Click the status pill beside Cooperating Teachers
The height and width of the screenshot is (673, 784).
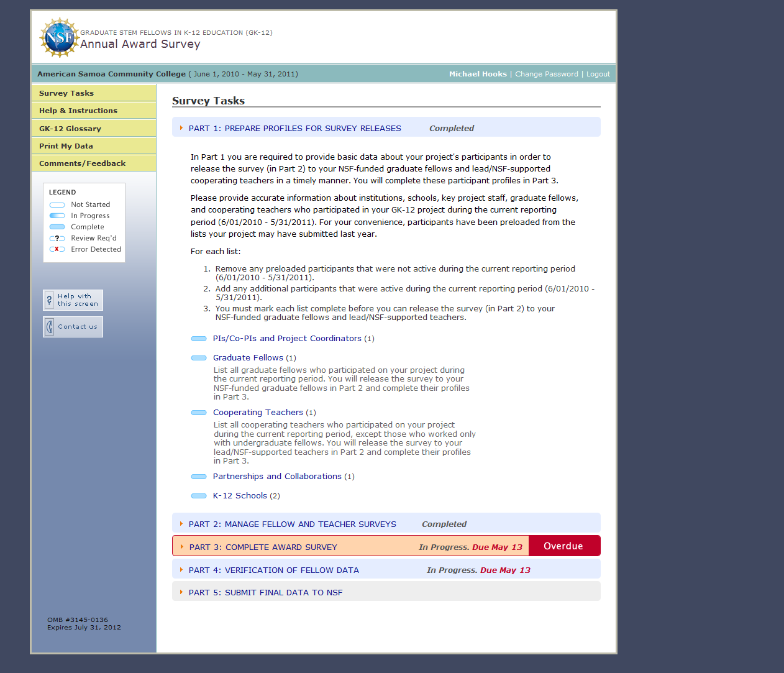(199, 413)
